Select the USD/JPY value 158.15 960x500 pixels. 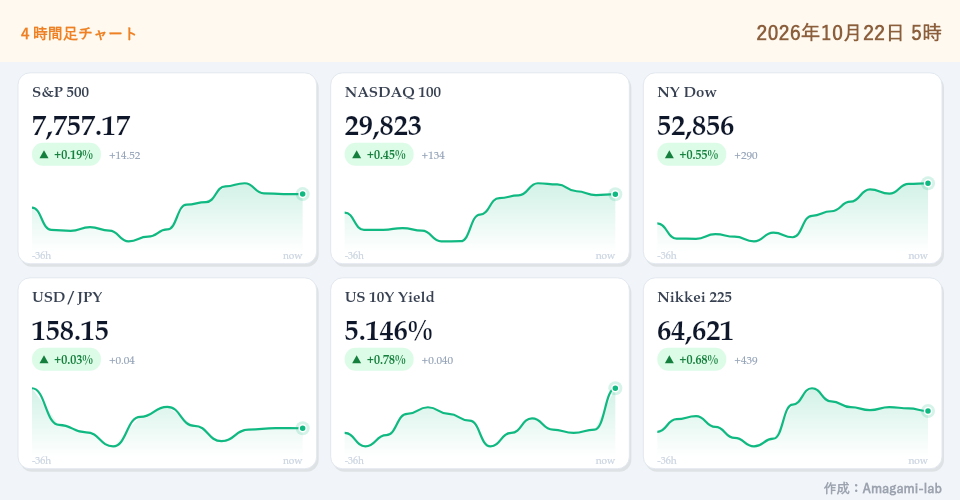click(70, 331)
